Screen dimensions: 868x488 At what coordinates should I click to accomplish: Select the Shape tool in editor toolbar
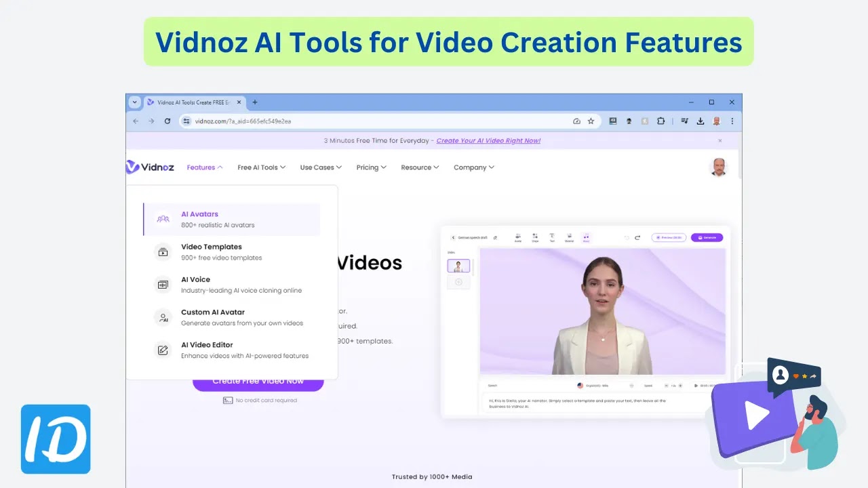coord(535,237)
